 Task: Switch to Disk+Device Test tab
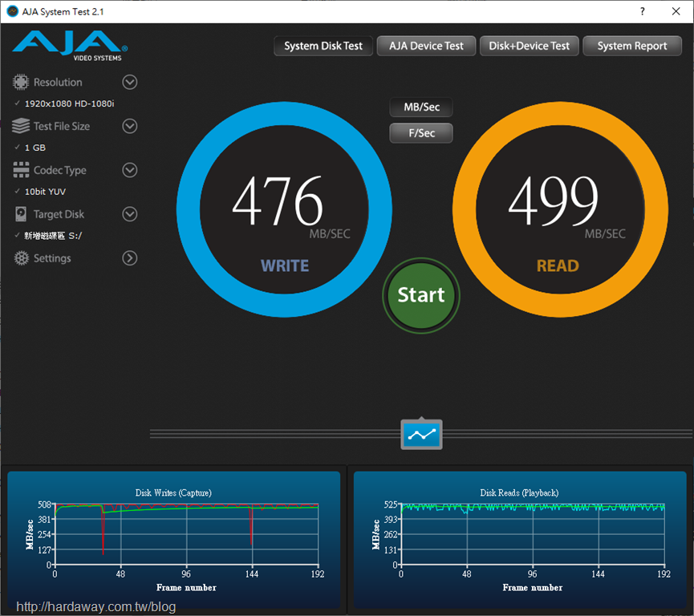[530, 46]
